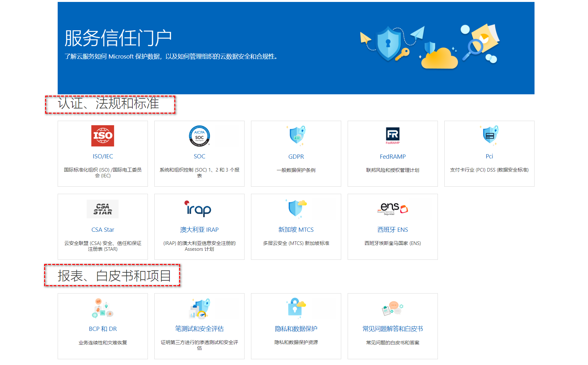This screenshot has width=588, height=365.
Task: Click the text 业务连续性和灾难恢复
Action: [x=103, y=343]
